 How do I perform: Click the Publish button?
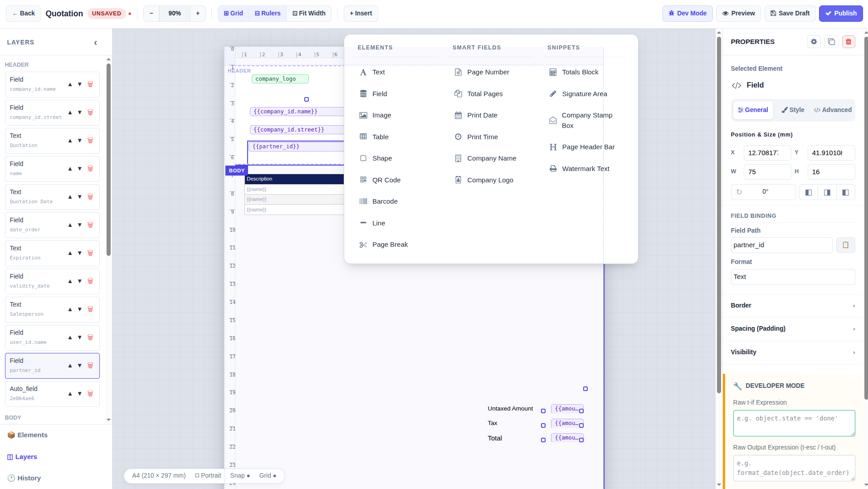841,14
